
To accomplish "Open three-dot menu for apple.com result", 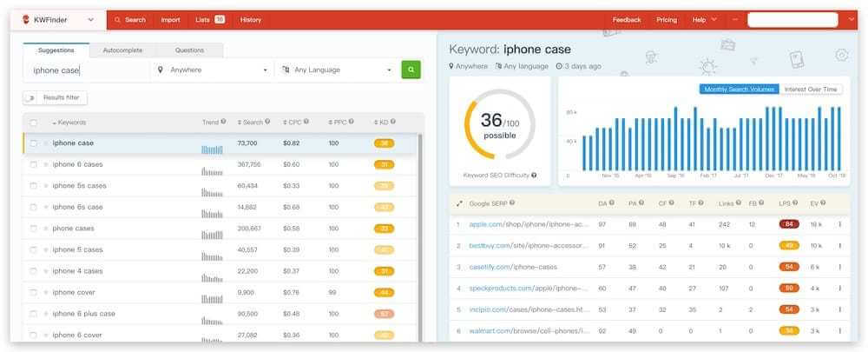I will click(839, 224).
